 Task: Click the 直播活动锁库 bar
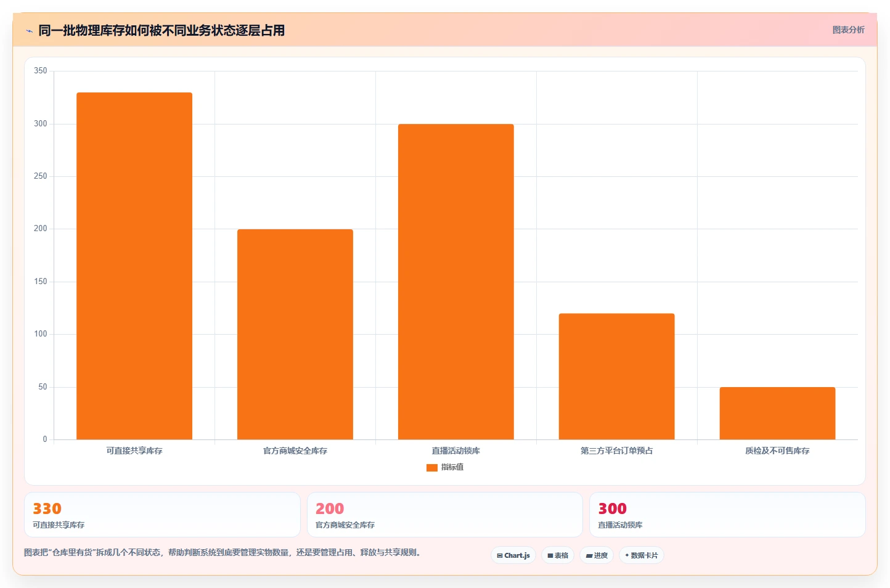[x=456, y=282]
